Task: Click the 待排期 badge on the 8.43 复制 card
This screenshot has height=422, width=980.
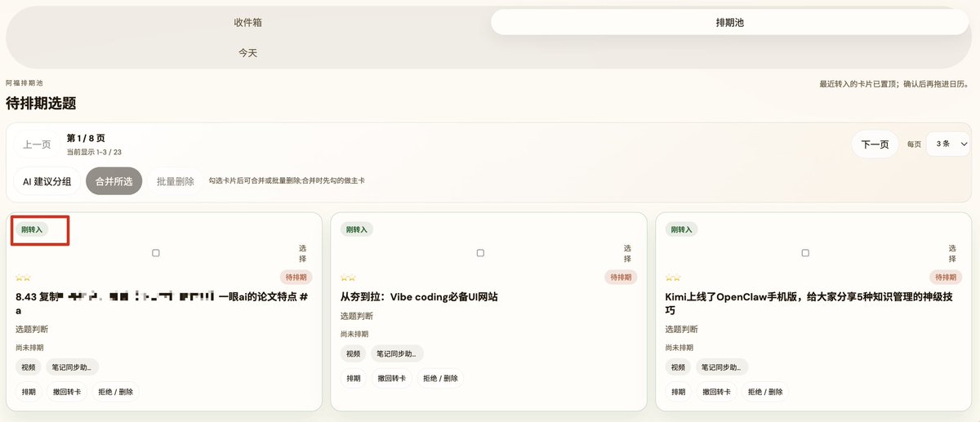Action: (296, 278)
